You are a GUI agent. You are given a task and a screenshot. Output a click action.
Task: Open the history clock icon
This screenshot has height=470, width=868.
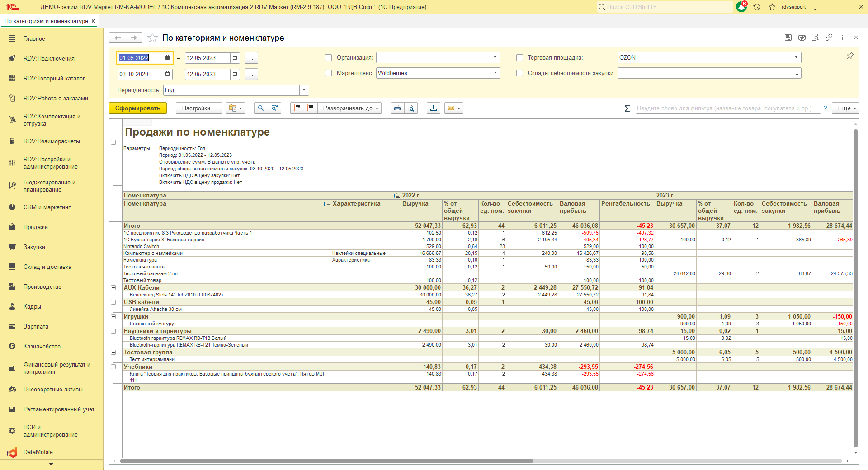point(757,7)
